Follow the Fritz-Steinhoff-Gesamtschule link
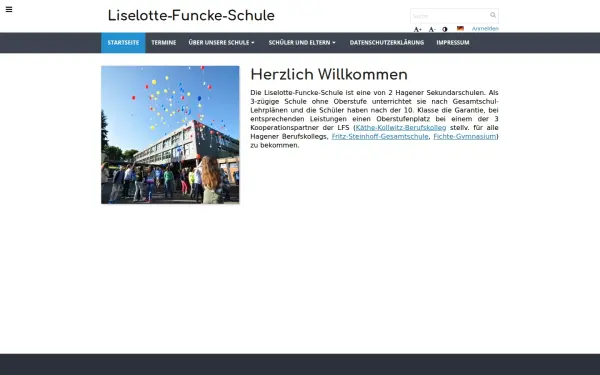This screenshot has width=600, height=375. [x=380, y=136]
